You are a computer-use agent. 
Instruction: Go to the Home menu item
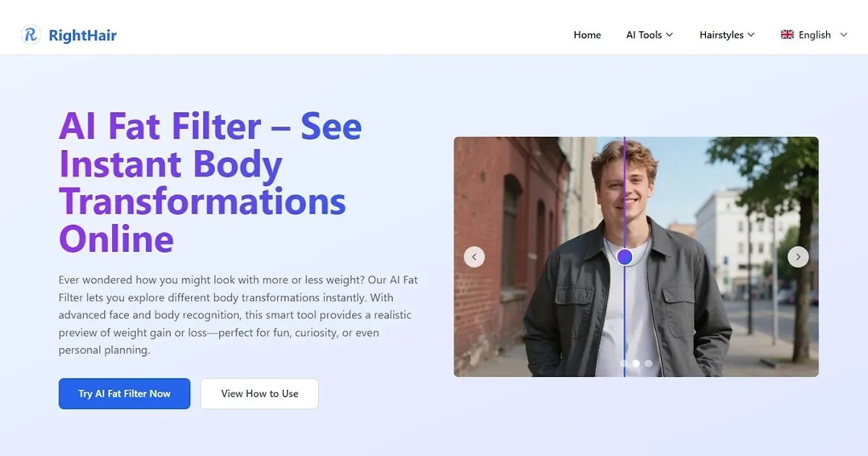click(x=587, y=35)
